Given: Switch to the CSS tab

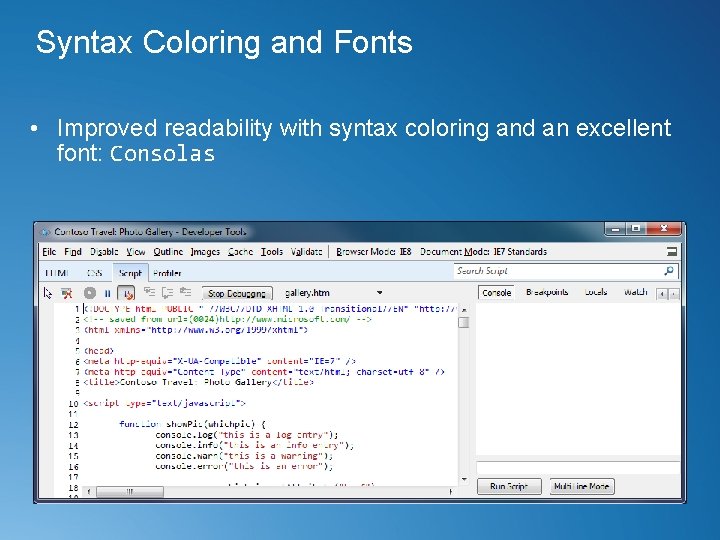Looking at the screenshot, I should click(x=95, y=273).
